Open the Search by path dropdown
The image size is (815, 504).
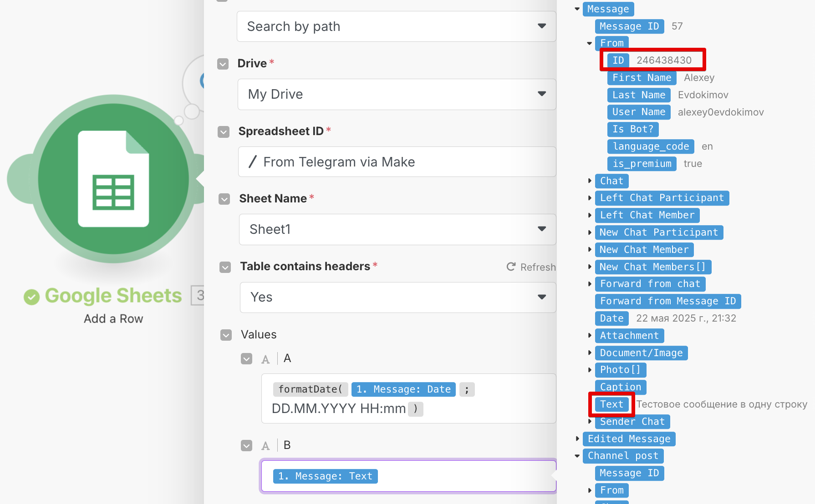pyautogui.click(x=541, y=26)
